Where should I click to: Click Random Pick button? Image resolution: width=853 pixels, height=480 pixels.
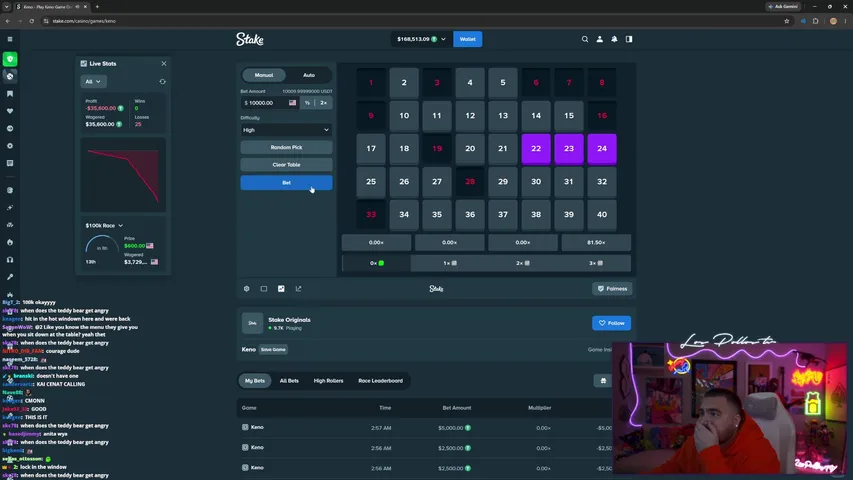click(x=286, y=147)
